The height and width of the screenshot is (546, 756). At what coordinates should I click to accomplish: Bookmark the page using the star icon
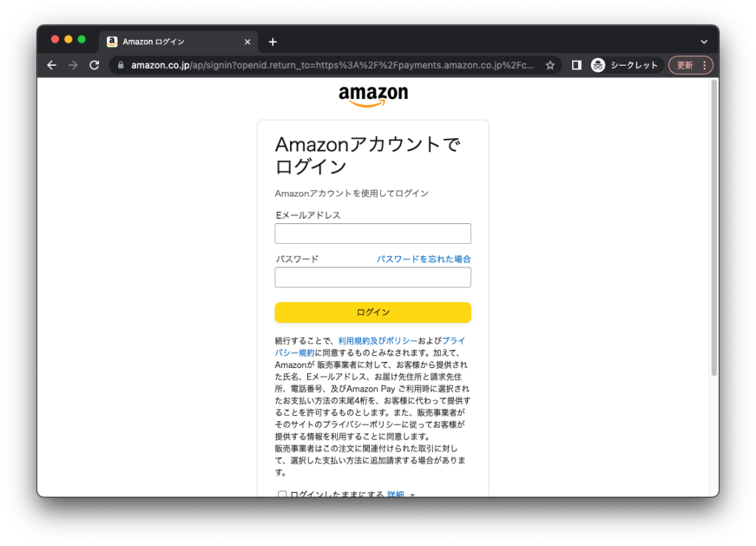(x=550, y=65)
